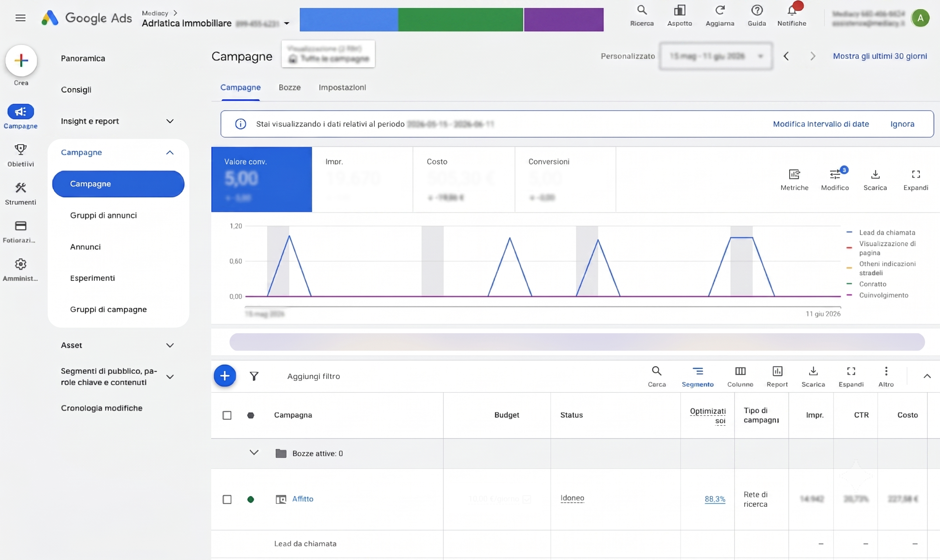
Task: Click Mostra gli ultimi 30 giorni
Action: 880,56
